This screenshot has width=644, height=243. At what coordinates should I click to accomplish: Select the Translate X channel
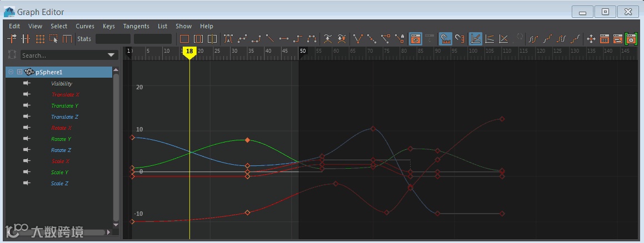66,95
